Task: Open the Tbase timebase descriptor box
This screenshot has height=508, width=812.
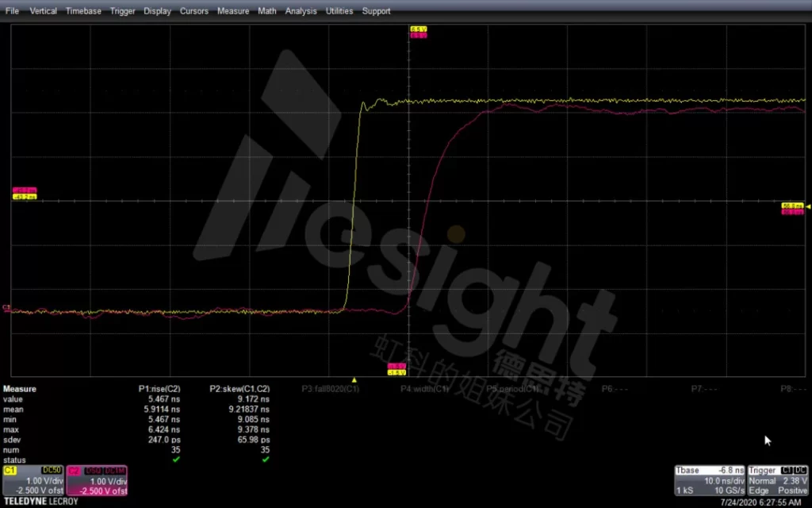Action: 710,481
